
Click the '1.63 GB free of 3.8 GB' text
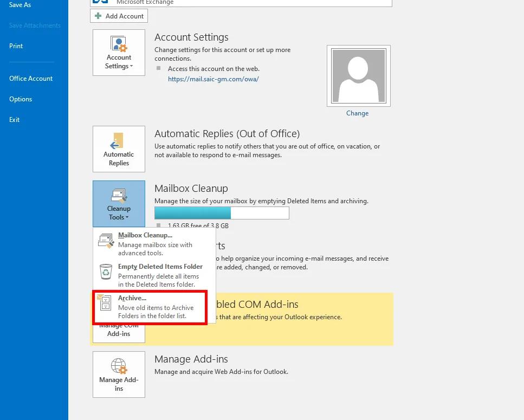click(x=198, y=225)
